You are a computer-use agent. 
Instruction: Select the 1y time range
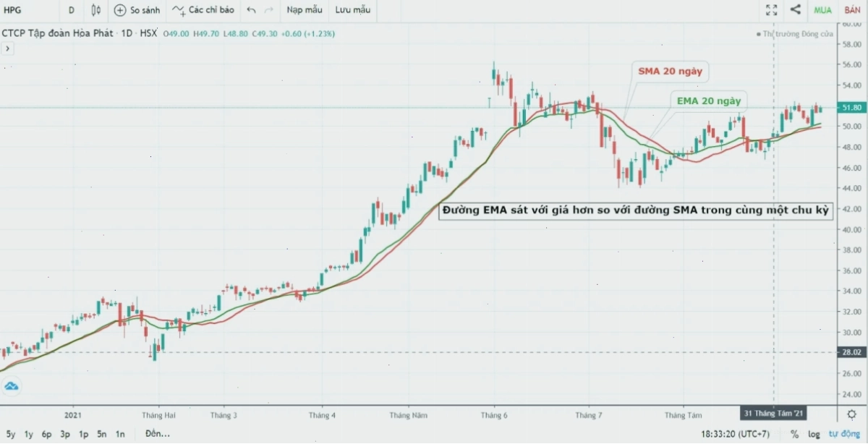click(28, 434)
